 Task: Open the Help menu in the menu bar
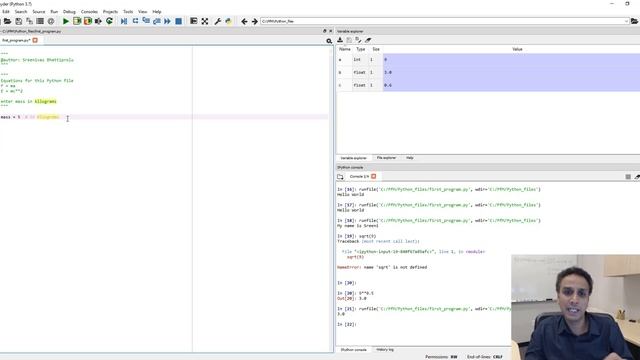click(157, 12)
